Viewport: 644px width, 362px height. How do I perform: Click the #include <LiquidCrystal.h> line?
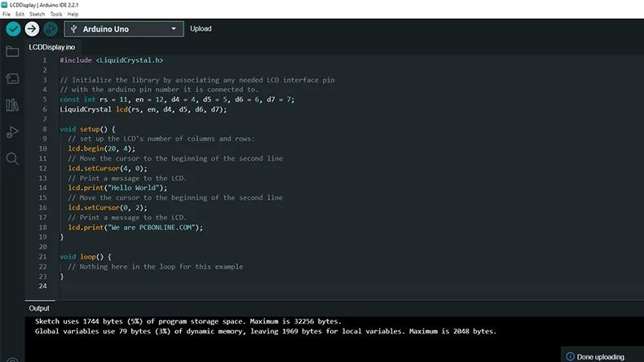point(112,60)
